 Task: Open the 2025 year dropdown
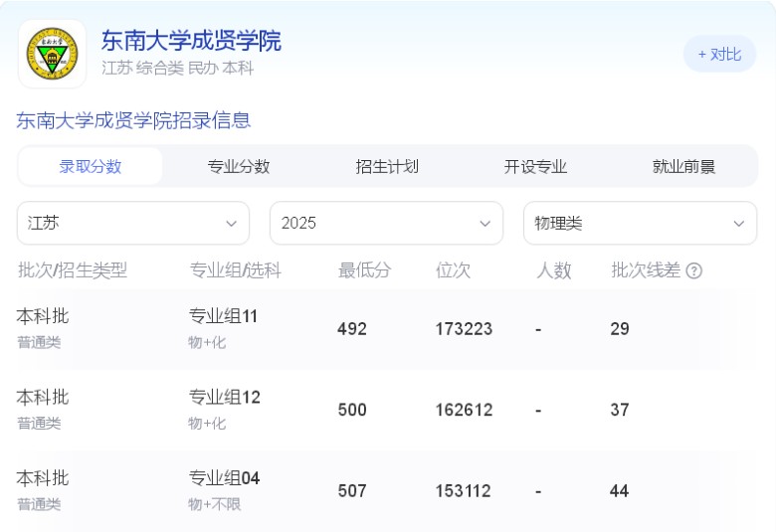pos(386,223)
